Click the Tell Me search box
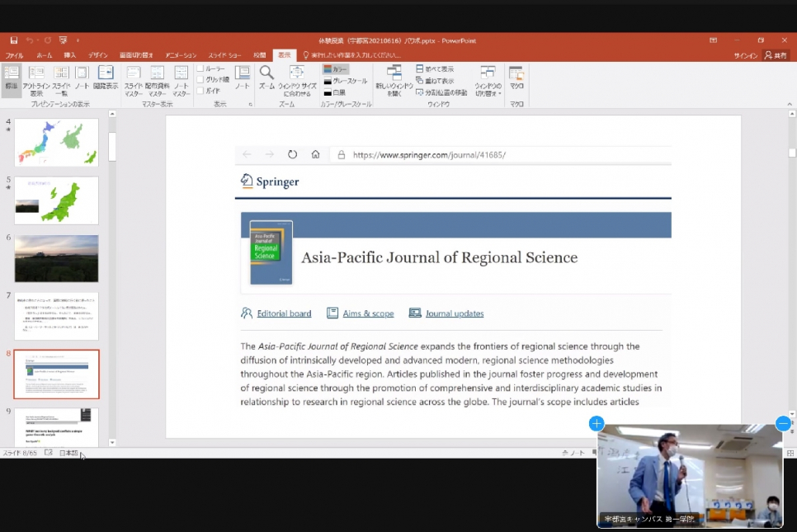The width and height of the screenshot is (797, 532). (x=351, y=55)
